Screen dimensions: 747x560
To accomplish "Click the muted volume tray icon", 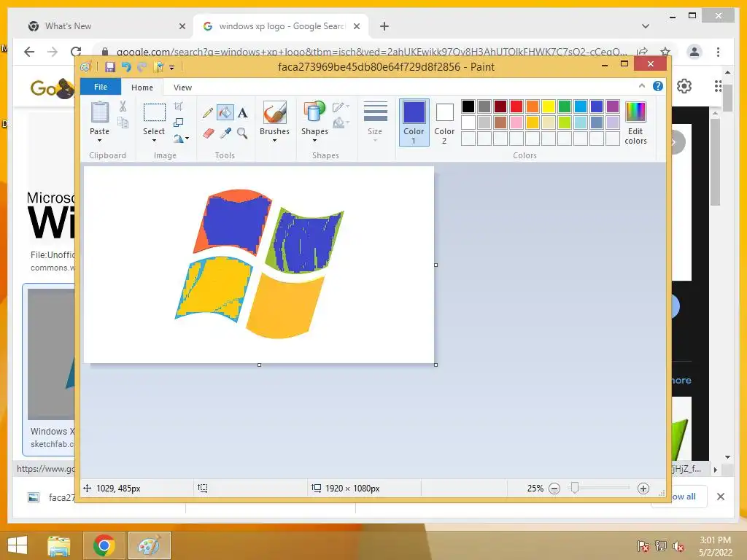I will (x=678, y=546).
